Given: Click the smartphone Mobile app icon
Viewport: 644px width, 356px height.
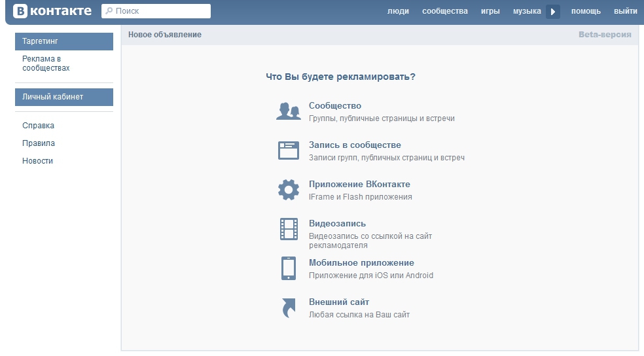Looking at the screenshot, I should 289,269.
